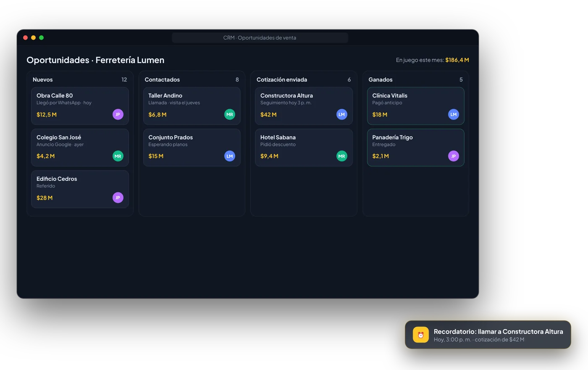Screen dimensions: 588x370
Task: Select the "Oportunidades · Ferretería Lumen" heading
Action: [x=95, y=60]
